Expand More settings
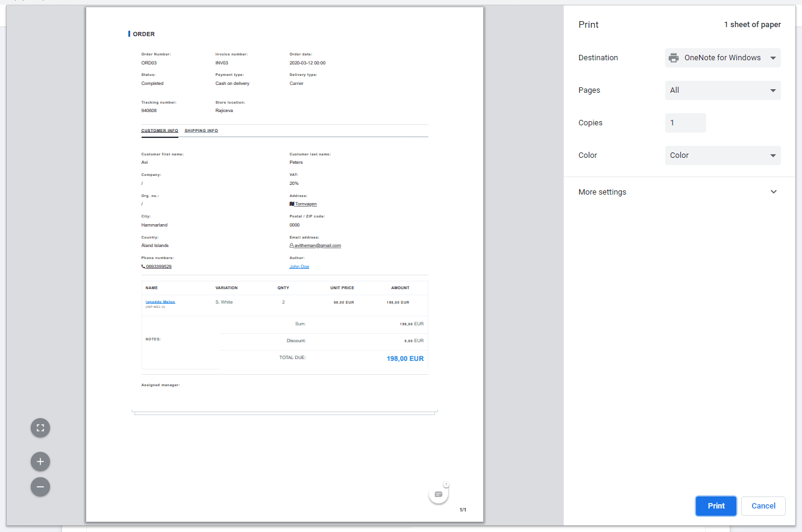This screenshot has height=532, width=802. click(679, 192)
